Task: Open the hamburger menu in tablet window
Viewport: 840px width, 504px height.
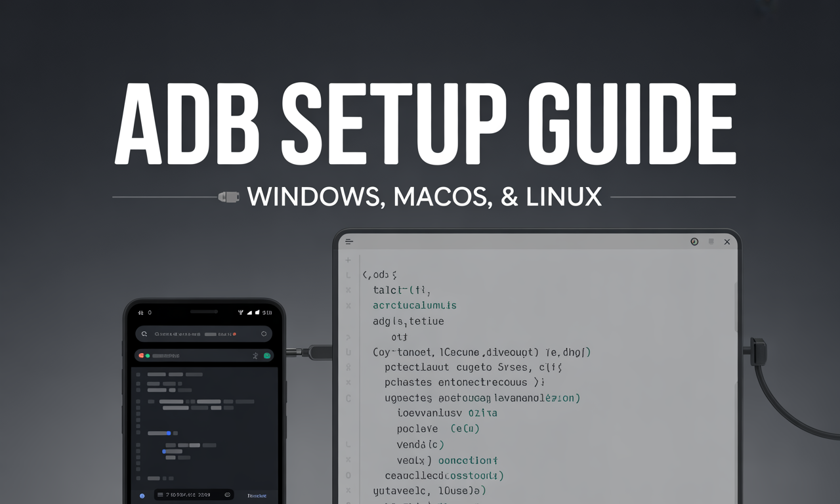Action: [349, 241]
